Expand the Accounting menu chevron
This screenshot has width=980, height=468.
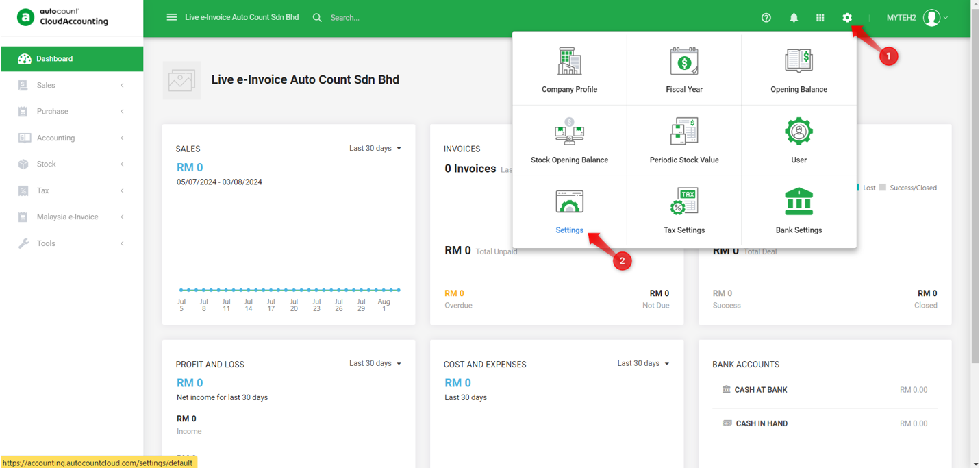pyautogui.click(x=122, y=138)
